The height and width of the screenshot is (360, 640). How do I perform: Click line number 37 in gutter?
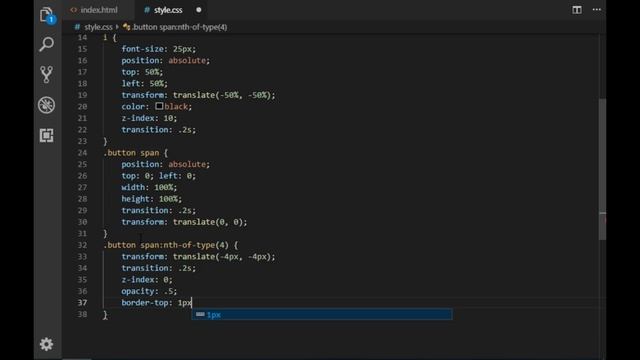click(82, 302)
